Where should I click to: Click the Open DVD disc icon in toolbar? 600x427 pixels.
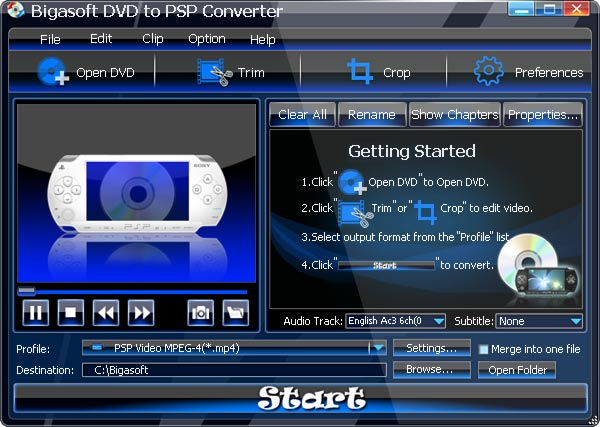[x=53, y=72]
